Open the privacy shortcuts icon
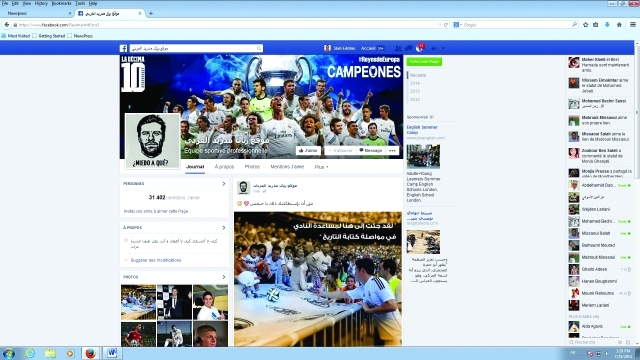Screen dimensions: 640x360 (x=434, y=48)
